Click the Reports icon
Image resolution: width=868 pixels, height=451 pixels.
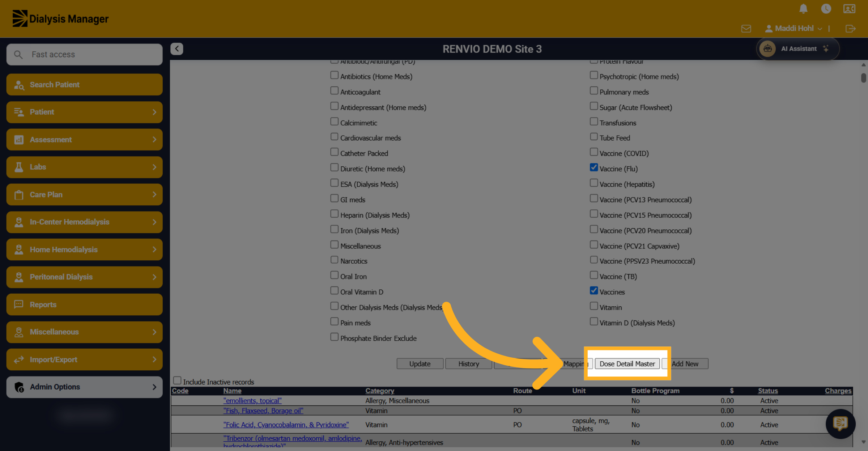tap(19, 305)
